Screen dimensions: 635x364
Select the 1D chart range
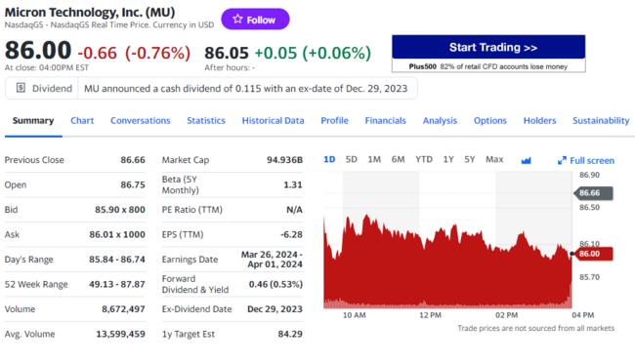click(329, 159)
